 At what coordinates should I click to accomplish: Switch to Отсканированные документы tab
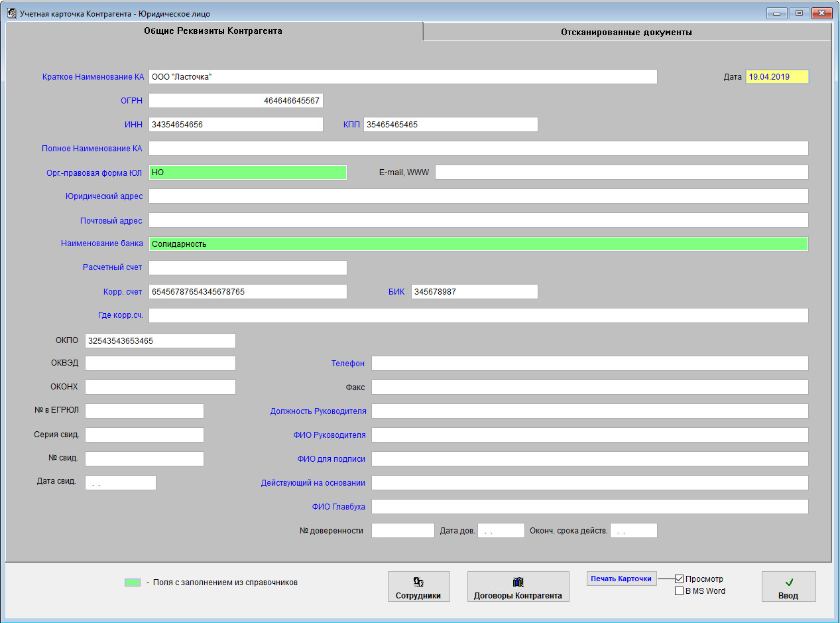pos(626,32)
